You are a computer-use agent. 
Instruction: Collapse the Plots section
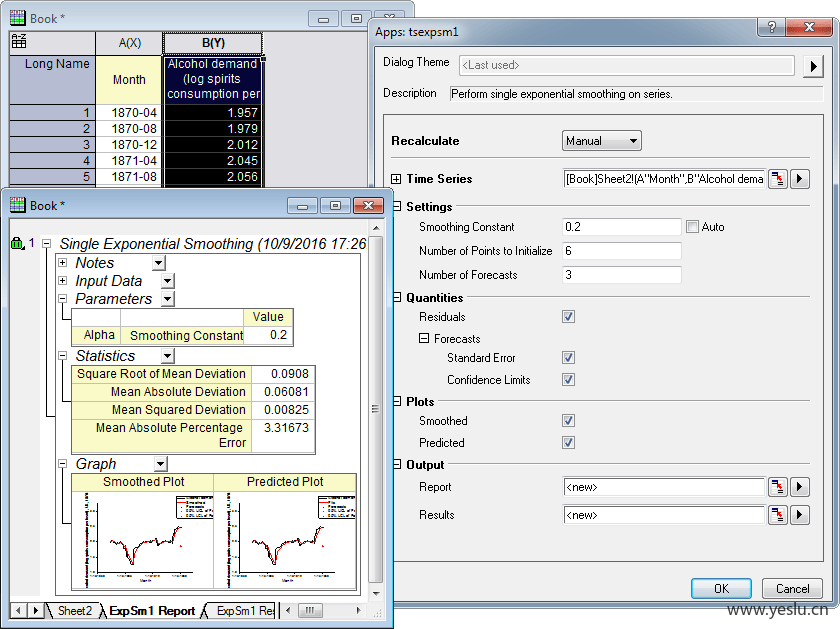396,401
